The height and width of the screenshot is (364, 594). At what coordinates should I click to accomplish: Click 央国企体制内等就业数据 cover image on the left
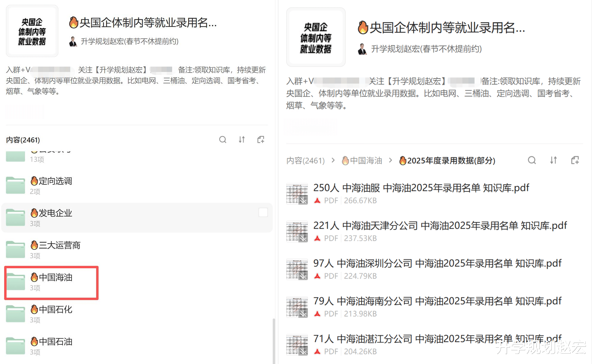32,31
